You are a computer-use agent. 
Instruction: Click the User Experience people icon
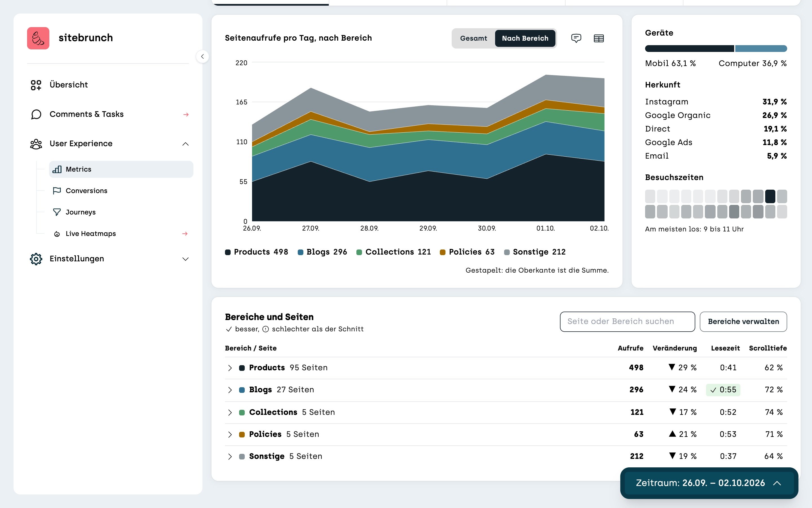click(x=36, y=144)
